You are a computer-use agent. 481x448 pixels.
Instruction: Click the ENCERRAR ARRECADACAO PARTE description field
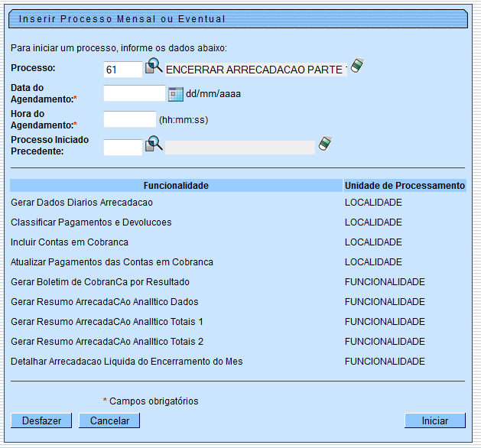(255, 70)
